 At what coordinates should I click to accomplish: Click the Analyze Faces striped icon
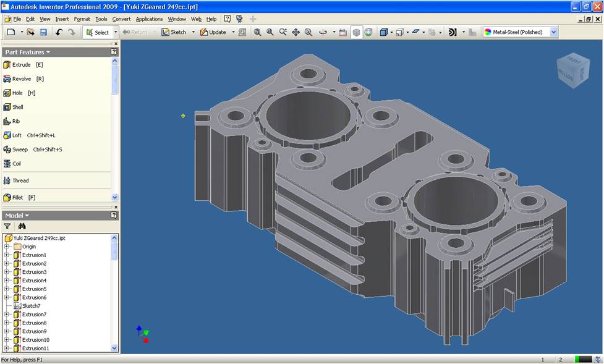tap(453, 32)
